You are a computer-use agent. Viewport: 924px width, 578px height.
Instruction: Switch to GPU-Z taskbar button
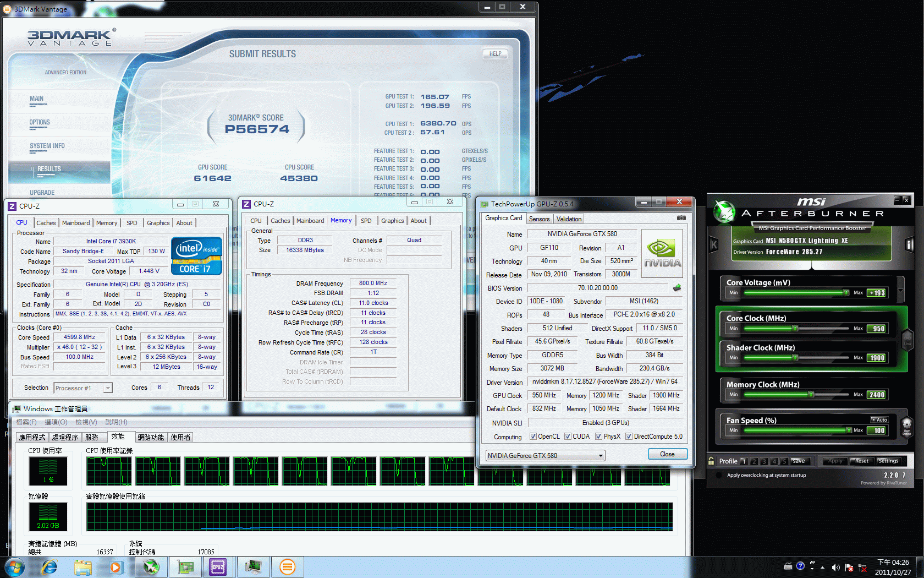click(185, 567)
